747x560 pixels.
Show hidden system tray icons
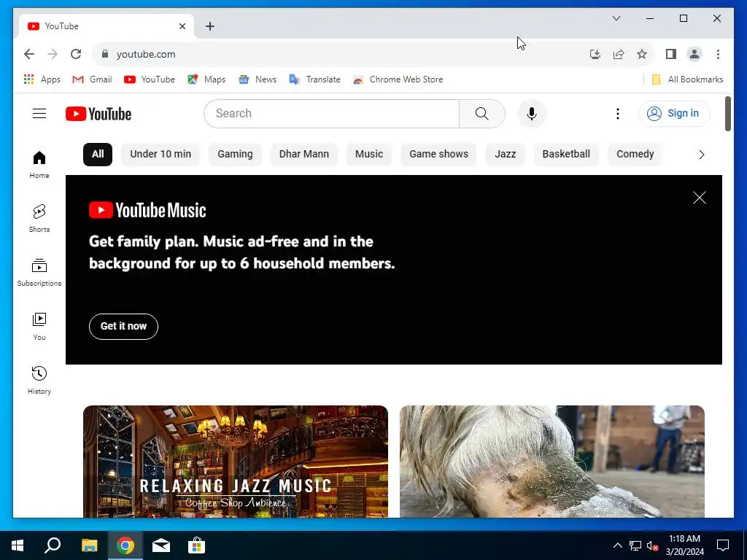[x=617, y=545]
